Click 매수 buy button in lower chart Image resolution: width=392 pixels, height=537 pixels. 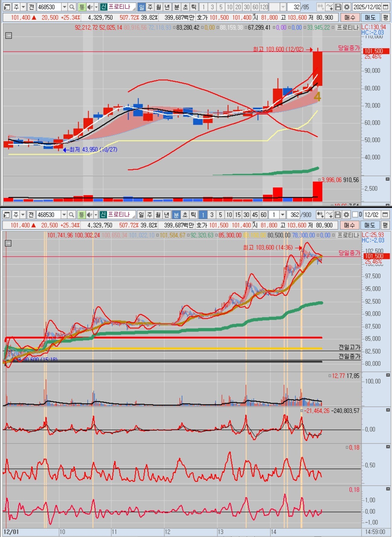point(350,225)
